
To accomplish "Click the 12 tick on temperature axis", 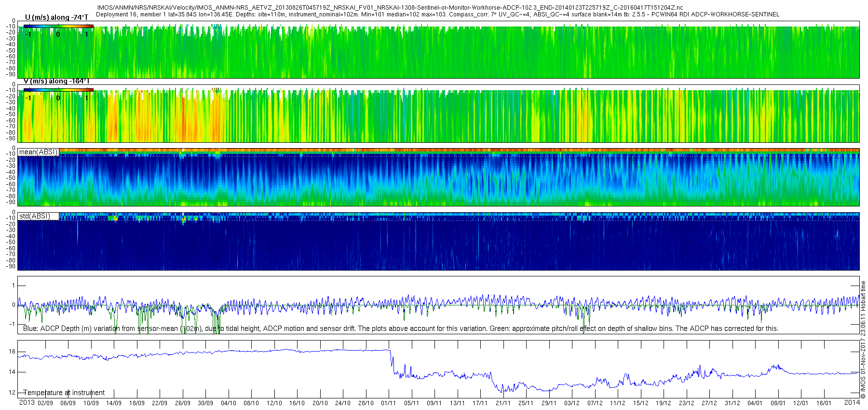I will (12, 393).
